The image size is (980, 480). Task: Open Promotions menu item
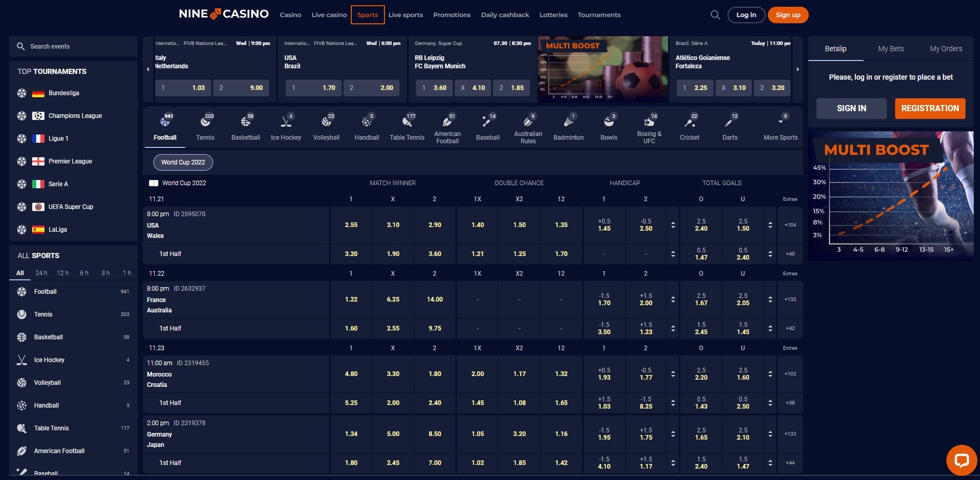[x=452, y=15]
